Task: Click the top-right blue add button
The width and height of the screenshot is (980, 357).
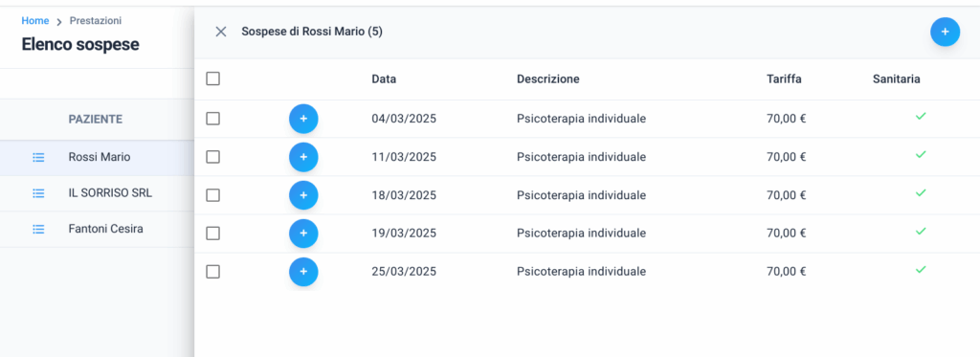Action: click(x=945, y=32)
